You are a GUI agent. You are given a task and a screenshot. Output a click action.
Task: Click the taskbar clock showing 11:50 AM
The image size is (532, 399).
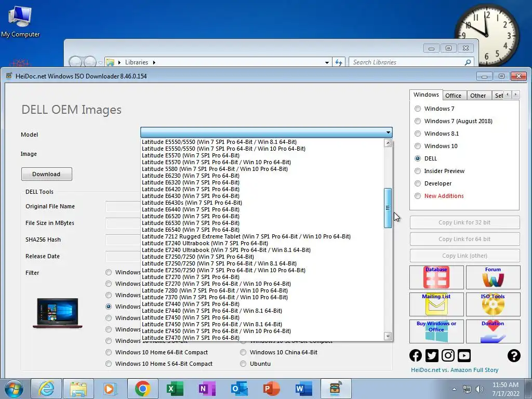point(506,389)
